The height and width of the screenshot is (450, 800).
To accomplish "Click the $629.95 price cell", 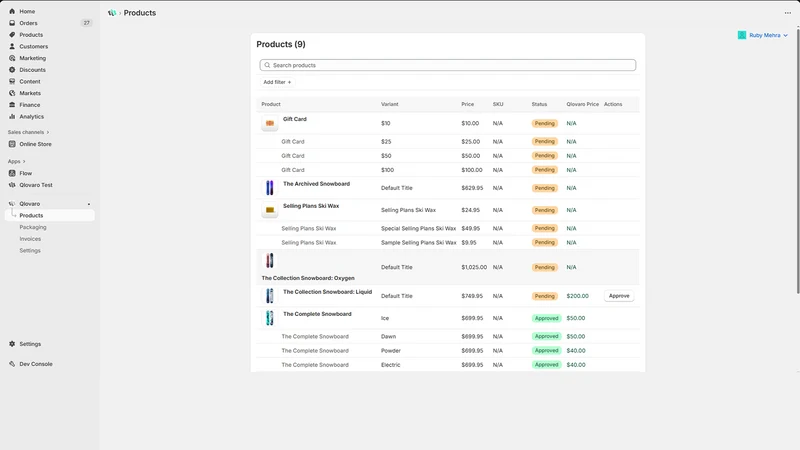I will click(x=472, y=188).
